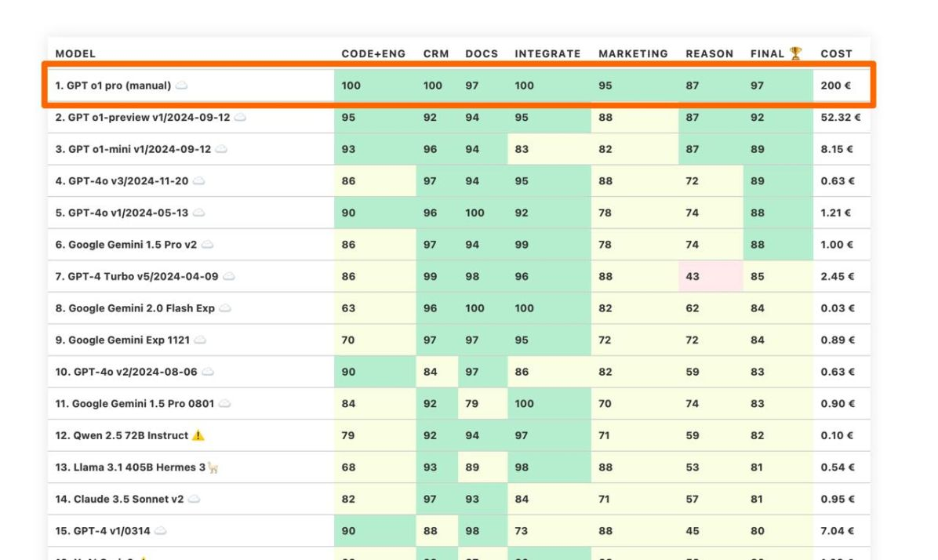Select the row name '12. Qwen 2.5 72B Instruct'

coord(122,435)
